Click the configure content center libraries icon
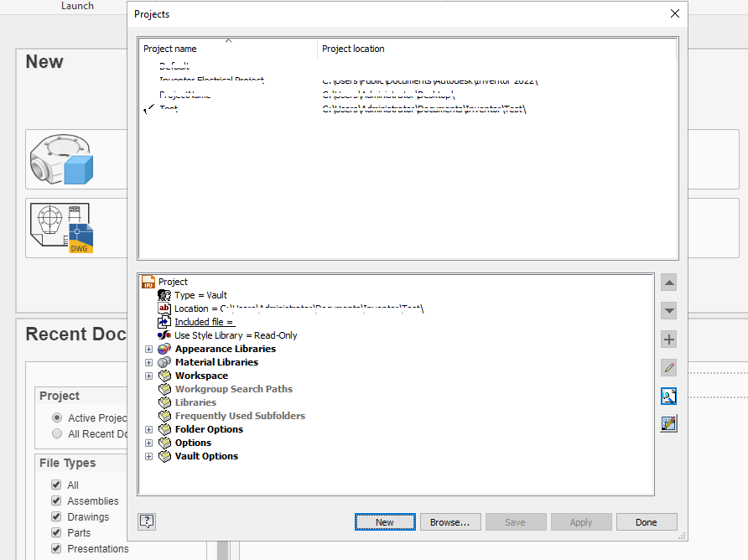748x560 pixels. click(x=669, y=423)
